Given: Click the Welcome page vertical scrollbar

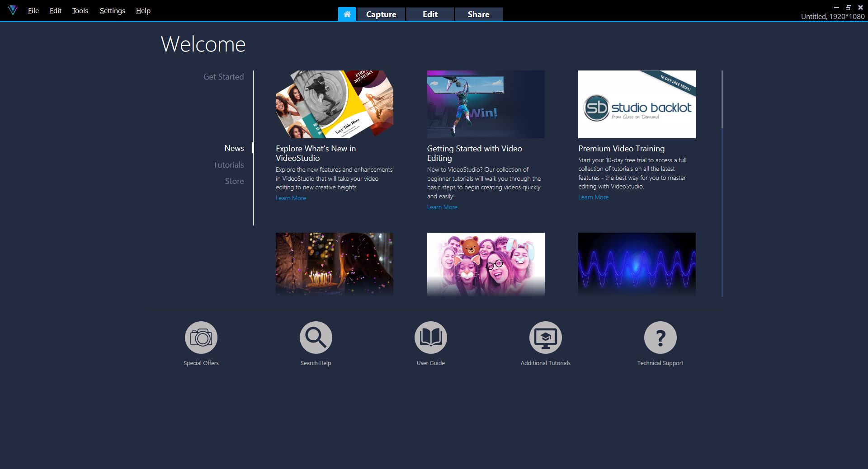Looking at the screenshot, I should click(x=722, y=99).
